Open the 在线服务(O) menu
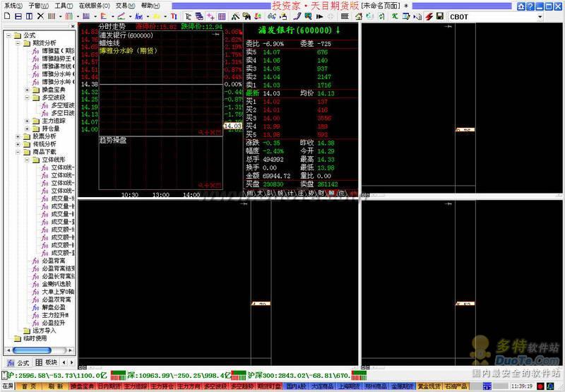The image size is (565, 392). [x=95, y=6]
